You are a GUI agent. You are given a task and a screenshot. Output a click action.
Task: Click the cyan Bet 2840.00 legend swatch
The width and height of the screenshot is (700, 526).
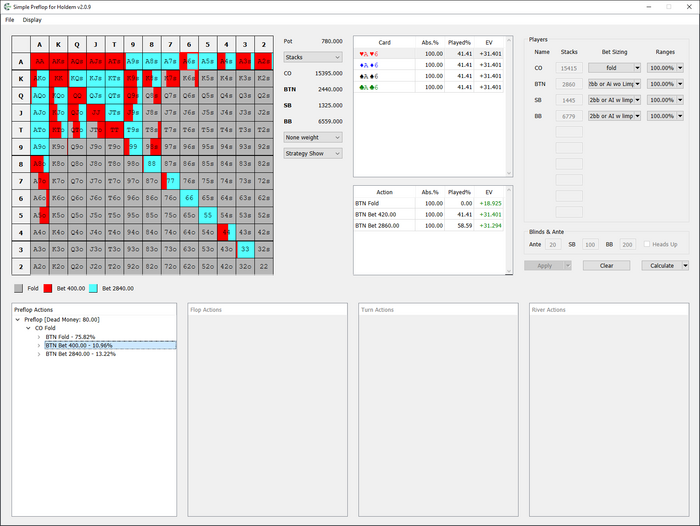pyautogui.click(x=93, y=288)
